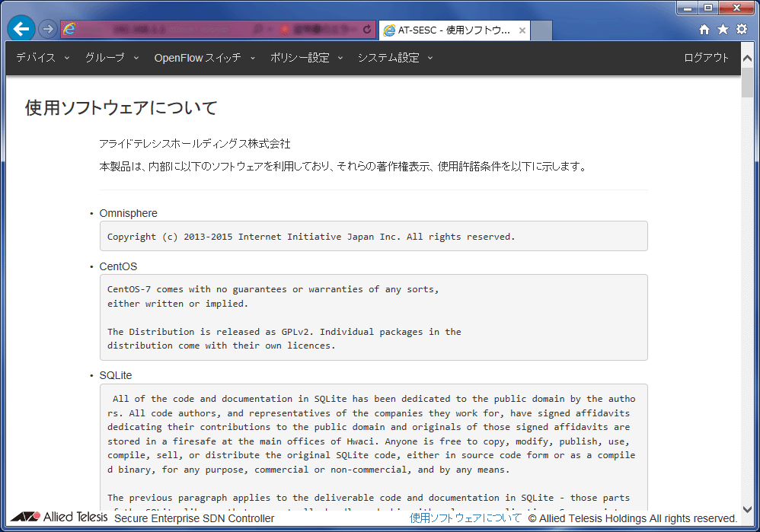Open browser Tools gear icon

click(742, 30)
